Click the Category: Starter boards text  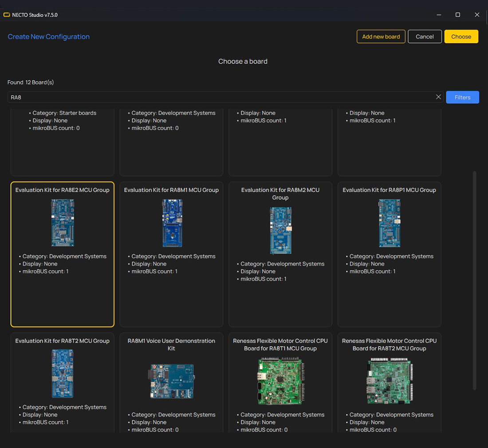(64, 113)
